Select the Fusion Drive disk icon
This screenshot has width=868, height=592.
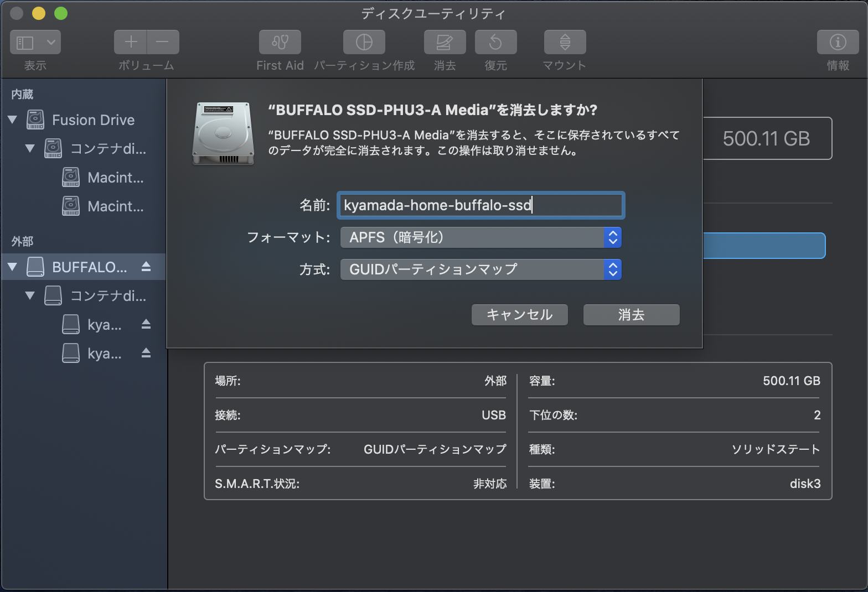35,120
